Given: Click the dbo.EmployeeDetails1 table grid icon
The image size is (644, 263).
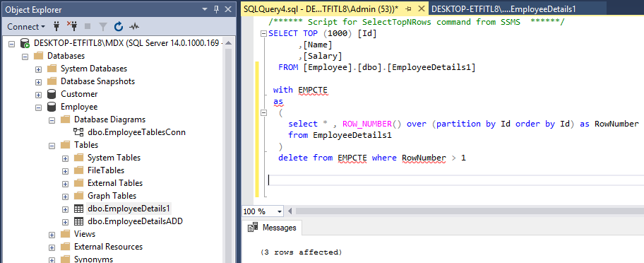Looking at the screenshot, I should (x=78, y=209).
